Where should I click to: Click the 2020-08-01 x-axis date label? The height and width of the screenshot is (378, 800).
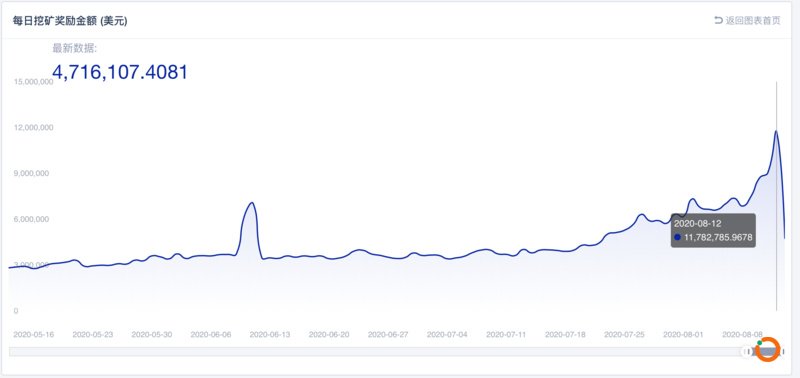pos(683,335)
